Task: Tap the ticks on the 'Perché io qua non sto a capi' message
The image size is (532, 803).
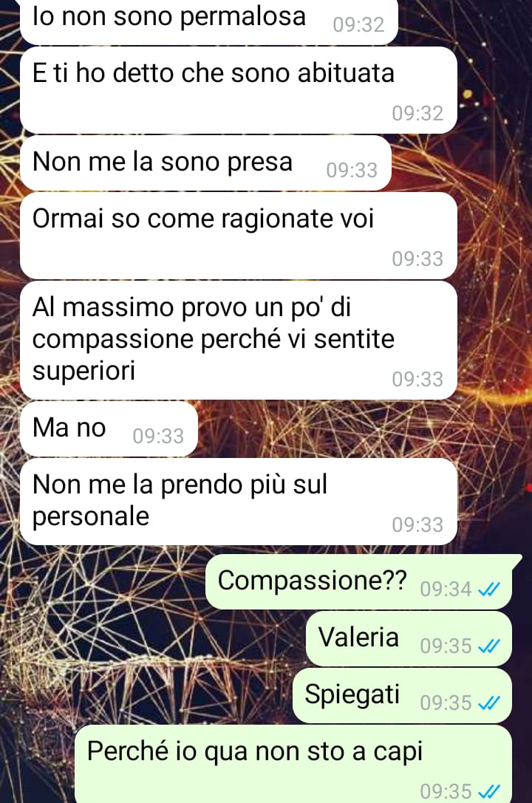Action: [488, 792]
